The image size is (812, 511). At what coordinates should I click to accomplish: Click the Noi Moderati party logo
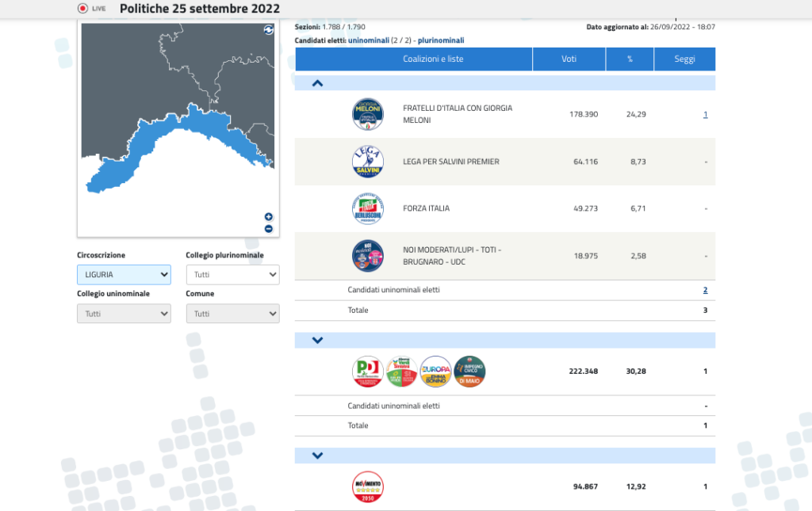tap(368, 255)
